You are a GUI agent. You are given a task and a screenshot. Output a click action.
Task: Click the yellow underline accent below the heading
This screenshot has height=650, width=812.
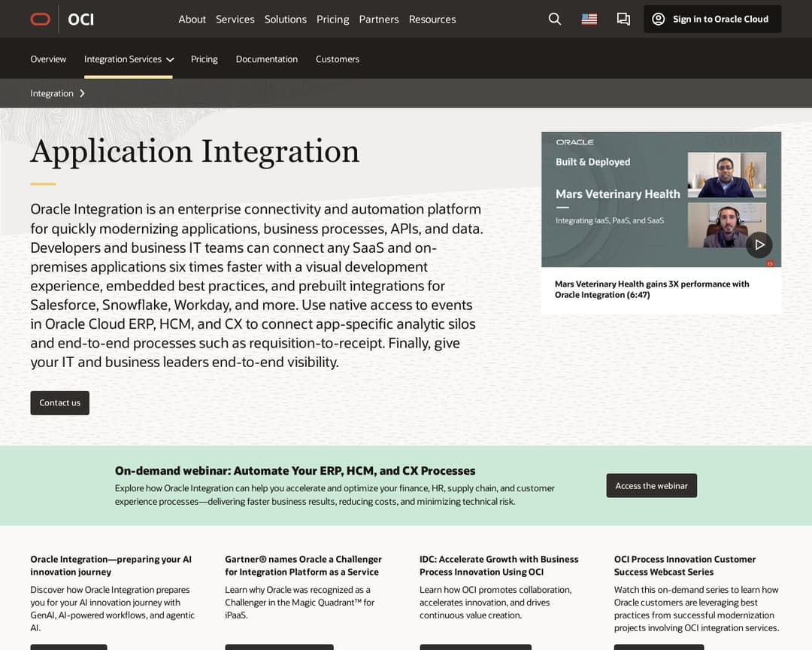pos(41,182)
